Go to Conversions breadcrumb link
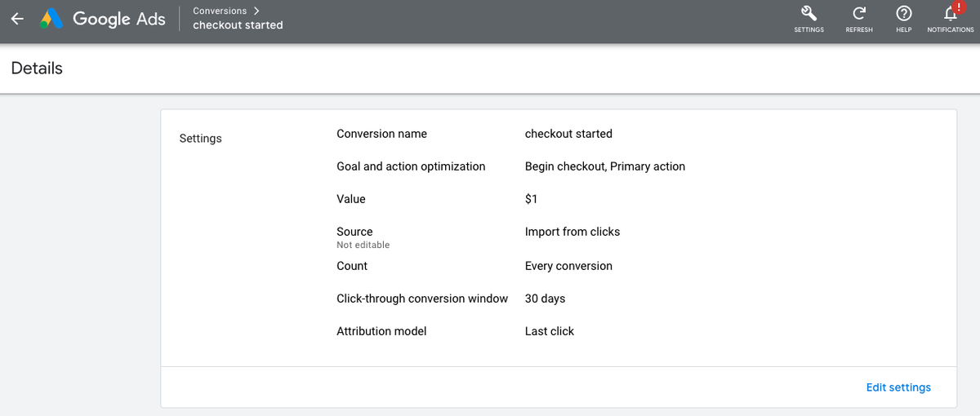This screenshot has height=416, width=980. 219,11
